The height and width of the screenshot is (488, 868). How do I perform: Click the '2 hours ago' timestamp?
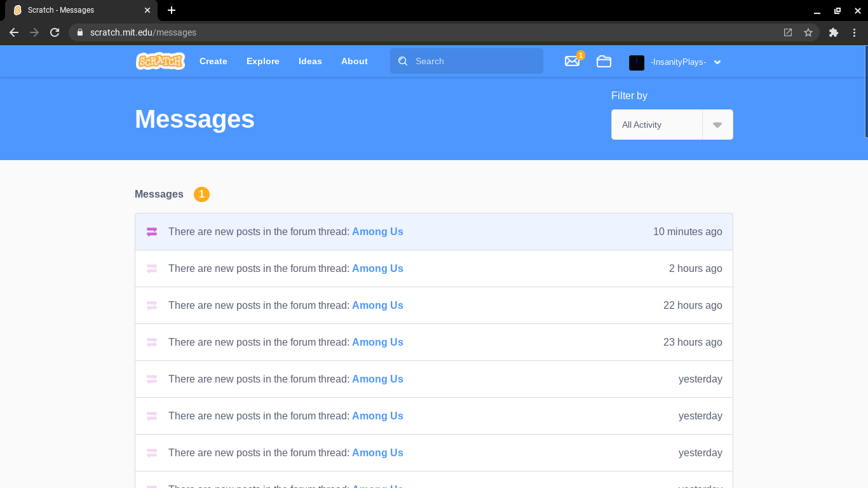tap(696, 269)
